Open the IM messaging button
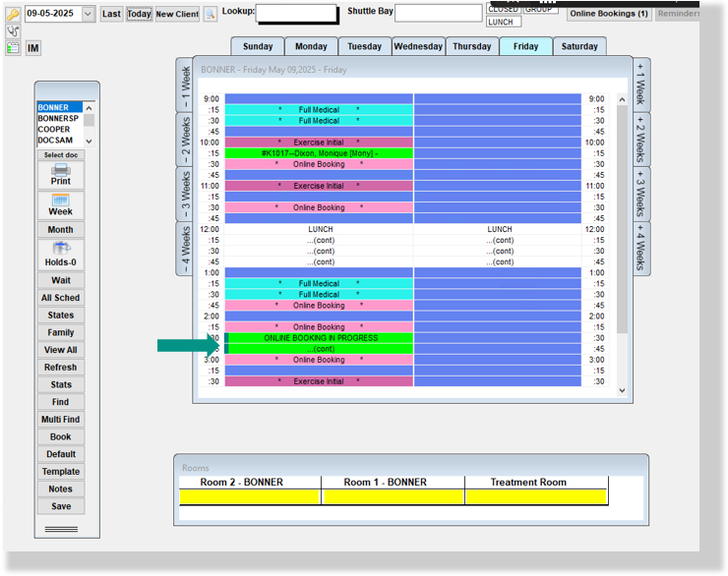 coord(33,48)
